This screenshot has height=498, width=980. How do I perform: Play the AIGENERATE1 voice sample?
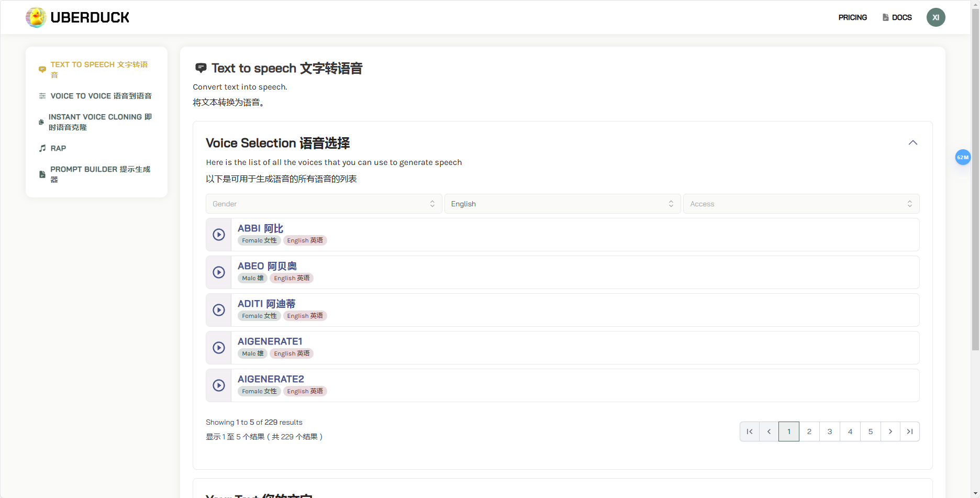click(x=219, y=348)
